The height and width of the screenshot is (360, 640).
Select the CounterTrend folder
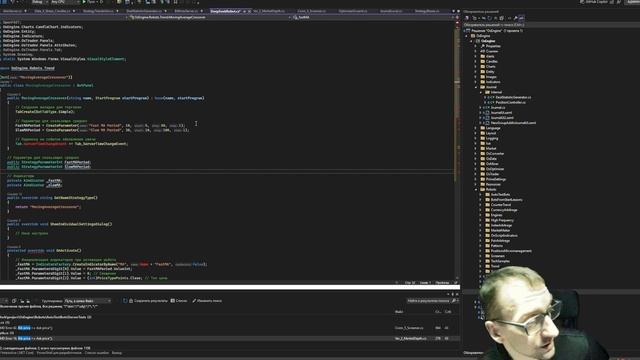pyautogui.click(x=498, y=205)
